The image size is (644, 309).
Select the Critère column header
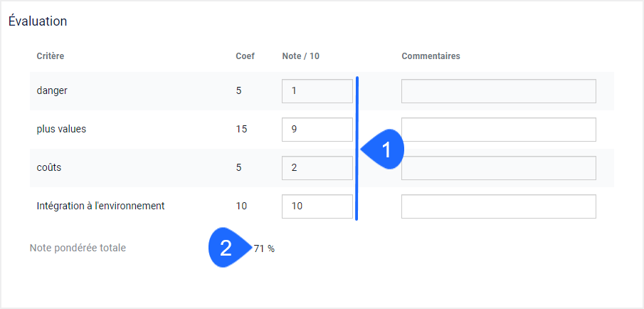(x=50, y=56)
